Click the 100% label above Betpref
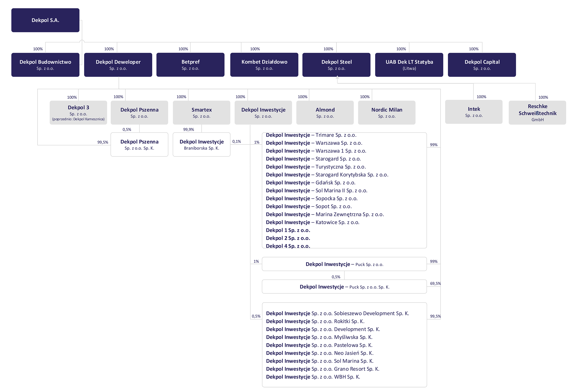Screen dimensions: 573x392 (183, 49)
